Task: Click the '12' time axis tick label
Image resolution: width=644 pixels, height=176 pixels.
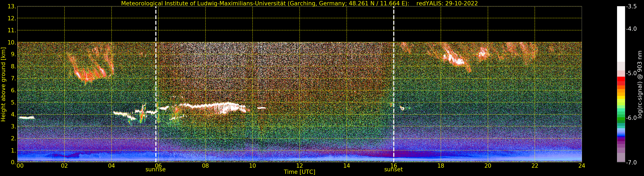Action: point(300,166)
